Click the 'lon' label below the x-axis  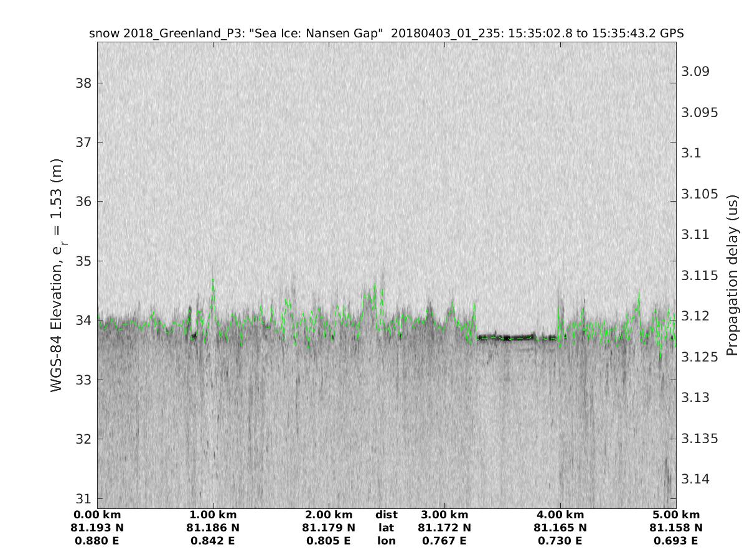coord(386,541)
